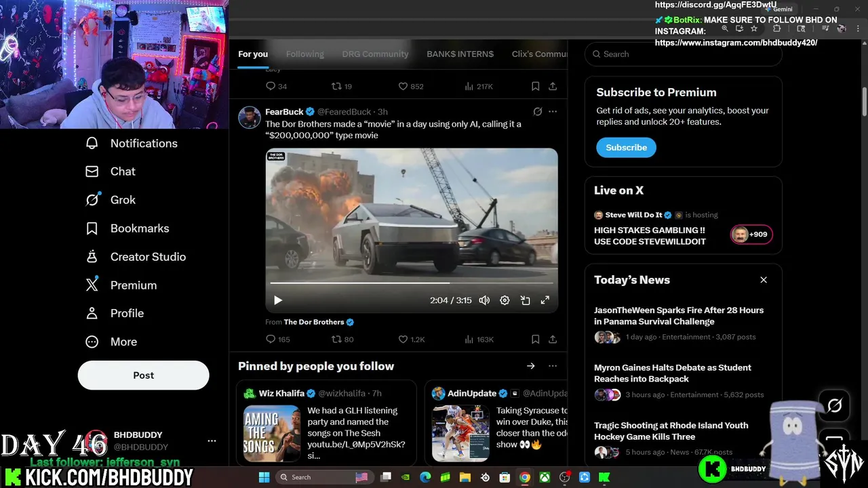Open Profile from the sidebar
This screenshot has width=868, height=488.
115,313
